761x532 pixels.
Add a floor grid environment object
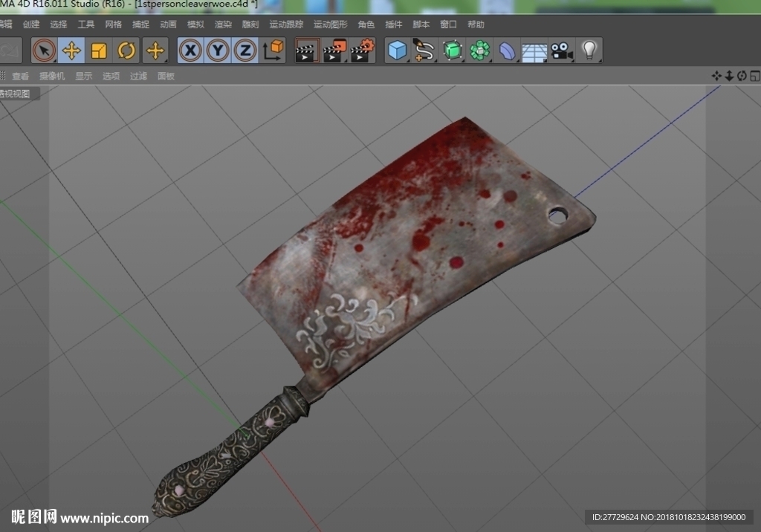[534, 51]
